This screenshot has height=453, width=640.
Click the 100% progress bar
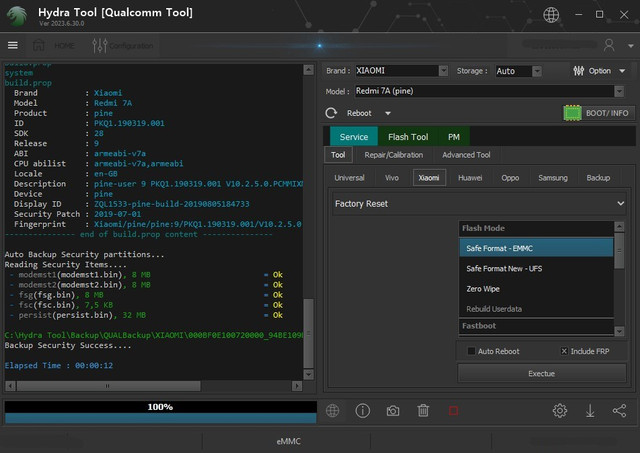(160, 412)
